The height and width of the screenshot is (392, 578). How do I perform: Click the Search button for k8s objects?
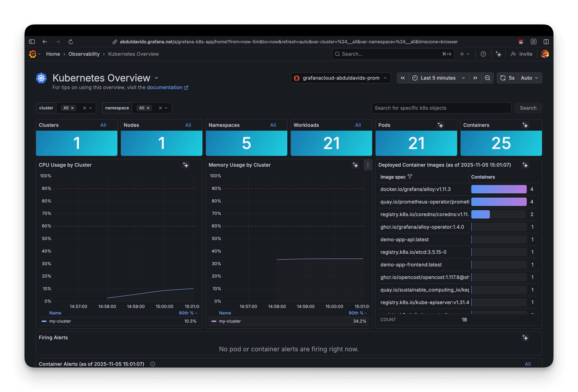(x=528, y=108)
